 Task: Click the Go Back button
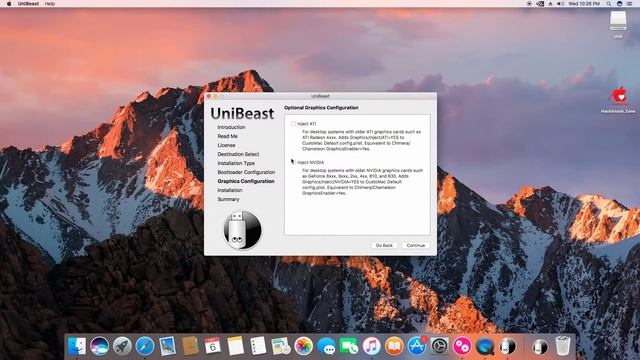[x=384, y=245]
